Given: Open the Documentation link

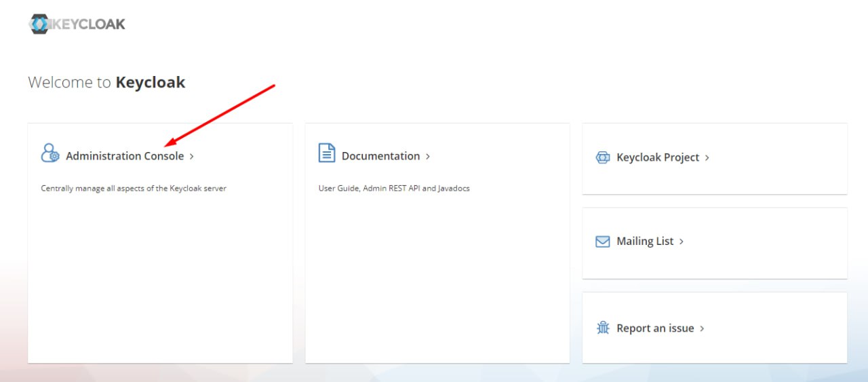Looking at the screenshot, I should pos(380,156).
